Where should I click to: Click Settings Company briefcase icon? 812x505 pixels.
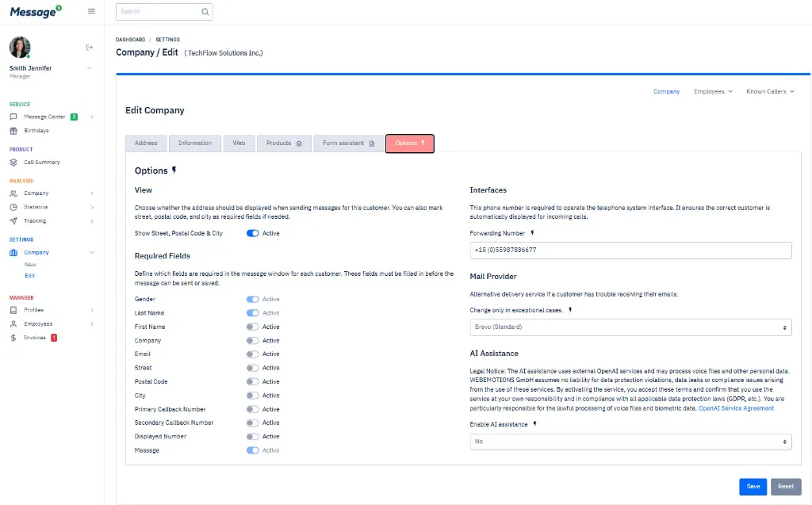point(13,253)
